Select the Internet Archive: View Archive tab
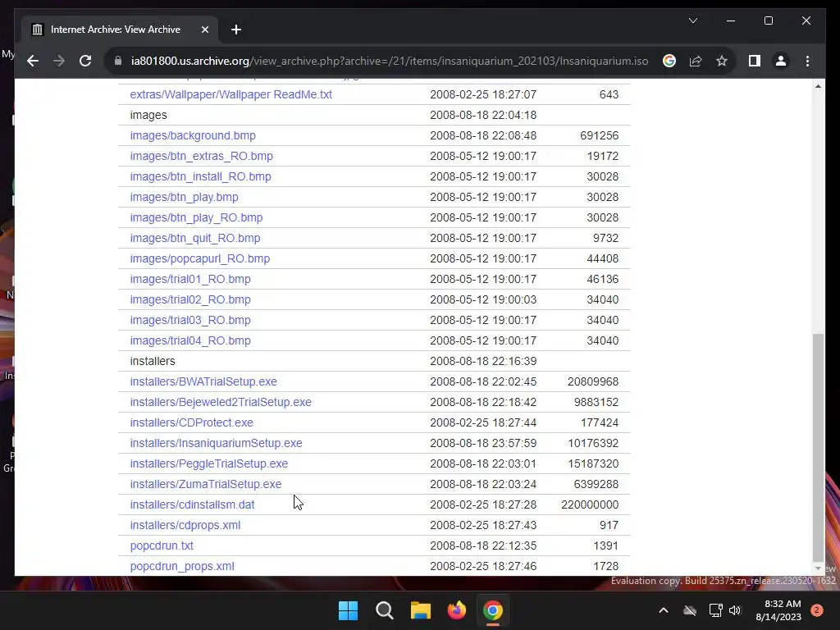The height and width of the screenshot is (630, 840). point(120,30)
